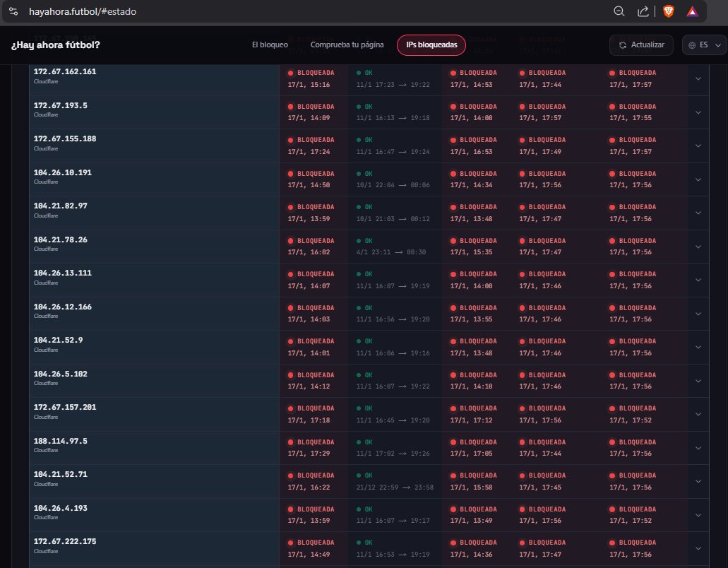Click the 17/1, 17:12 blocked timestamp
728x568 pixels.
pos(471,420)
